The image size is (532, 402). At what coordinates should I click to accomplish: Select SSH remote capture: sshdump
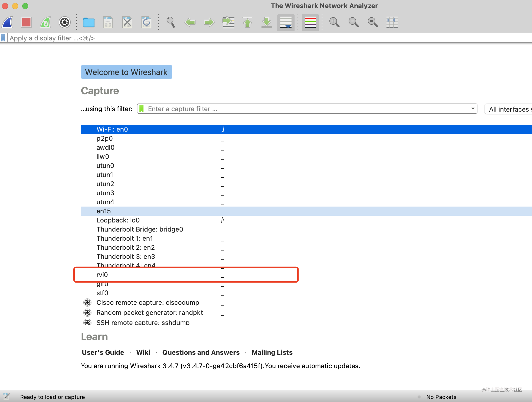[306, 322]
